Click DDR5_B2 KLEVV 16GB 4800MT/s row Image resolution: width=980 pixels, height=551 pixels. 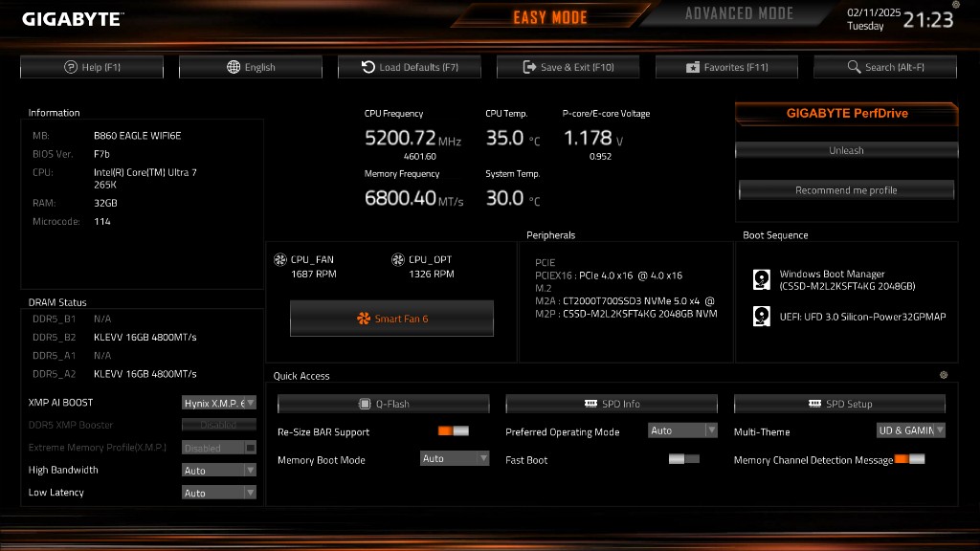coord(115,338)
